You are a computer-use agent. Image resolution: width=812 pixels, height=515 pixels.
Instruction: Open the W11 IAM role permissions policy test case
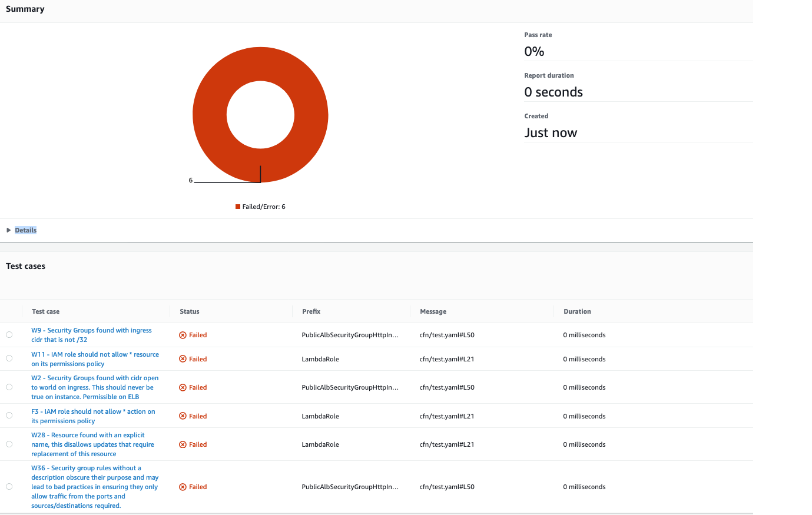94,358
